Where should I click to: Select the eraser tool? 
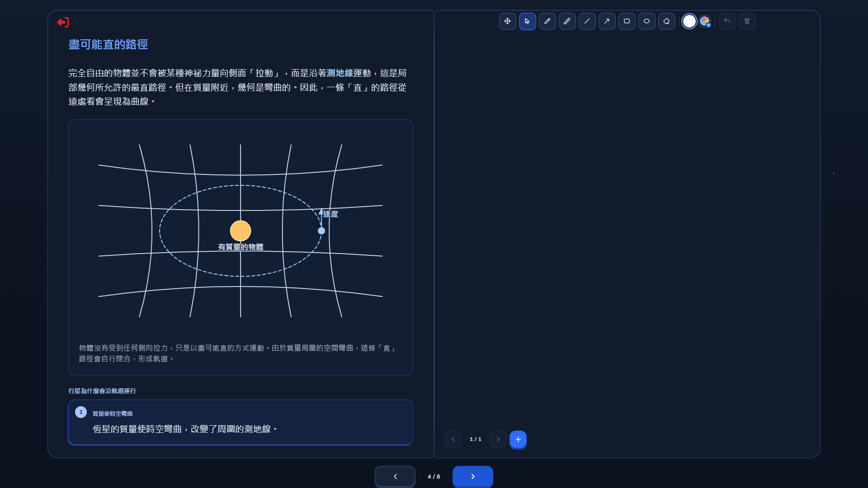click(666, 21)
